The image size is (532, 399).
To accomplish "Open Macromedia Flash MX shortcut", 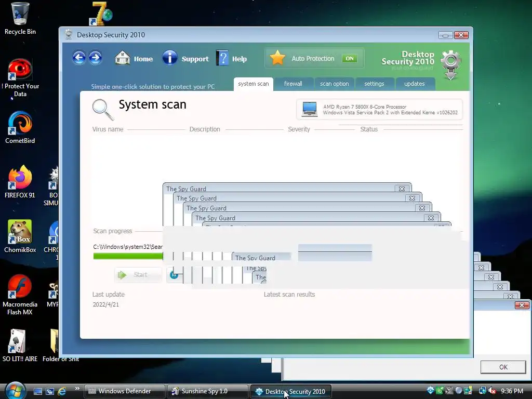I will click(x=20, y=295).
